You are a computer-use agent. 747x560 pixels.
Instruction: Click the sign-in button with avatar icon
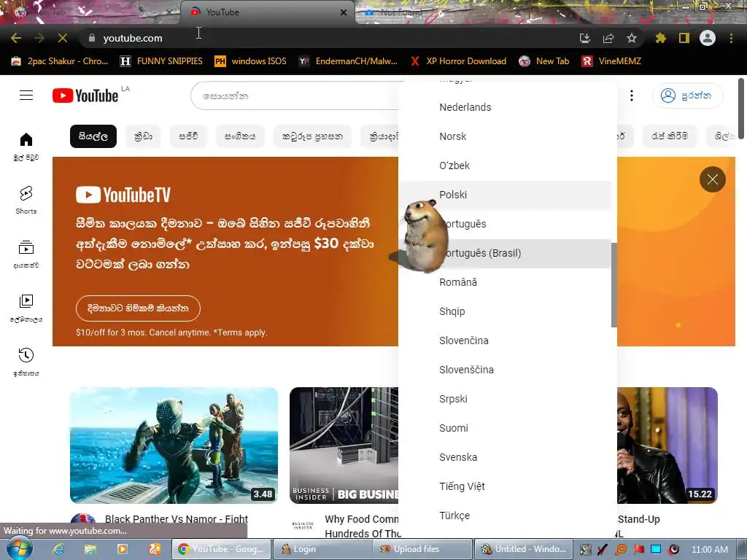tap(687, 96)
